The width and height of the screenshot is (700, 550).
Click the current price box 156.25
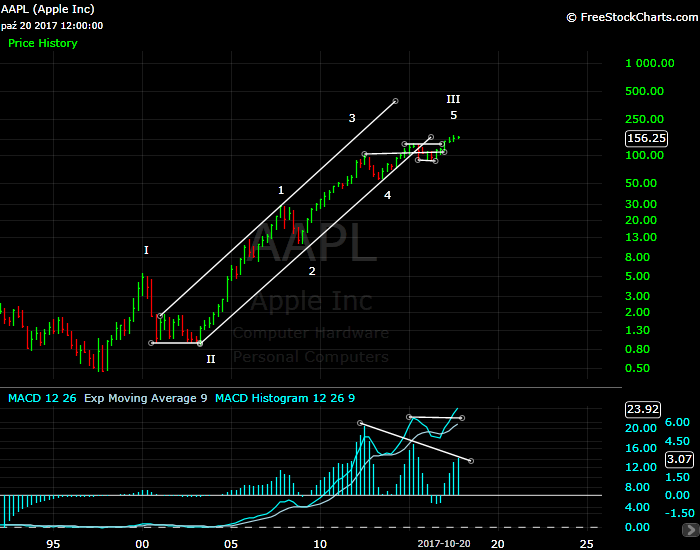click(x=646, y=138)
